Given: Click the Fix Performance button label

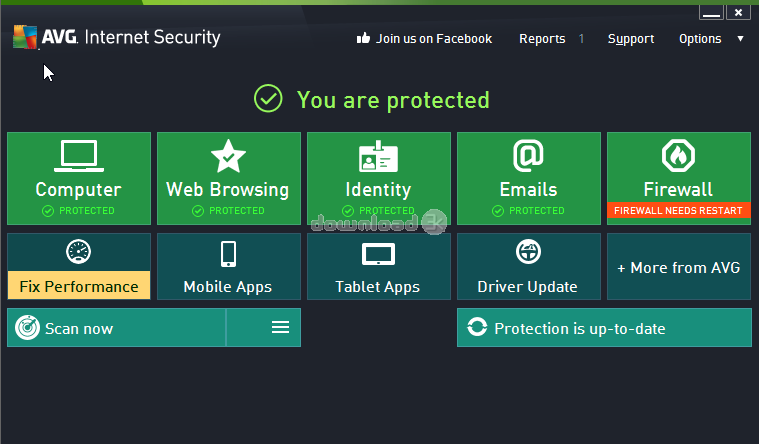Looking at the screenshot, I should pyautogui.click(x=79, y=287).
